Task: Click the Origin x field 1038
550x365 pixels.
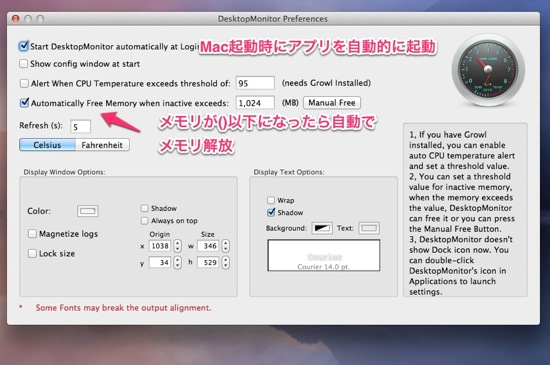Action: (160, 246)
